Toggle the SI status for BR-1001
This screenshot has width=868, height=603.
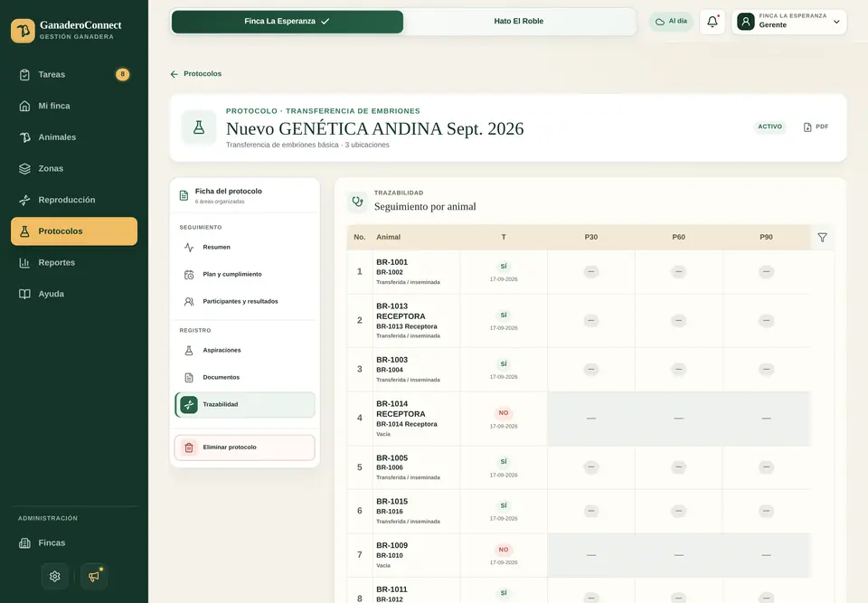tap(504, 267)
